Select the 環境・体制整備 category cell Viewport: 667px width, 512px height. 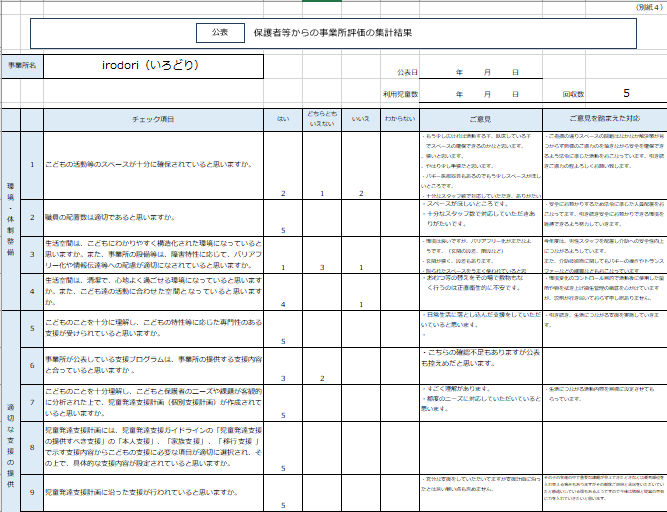tap(11, 212)
